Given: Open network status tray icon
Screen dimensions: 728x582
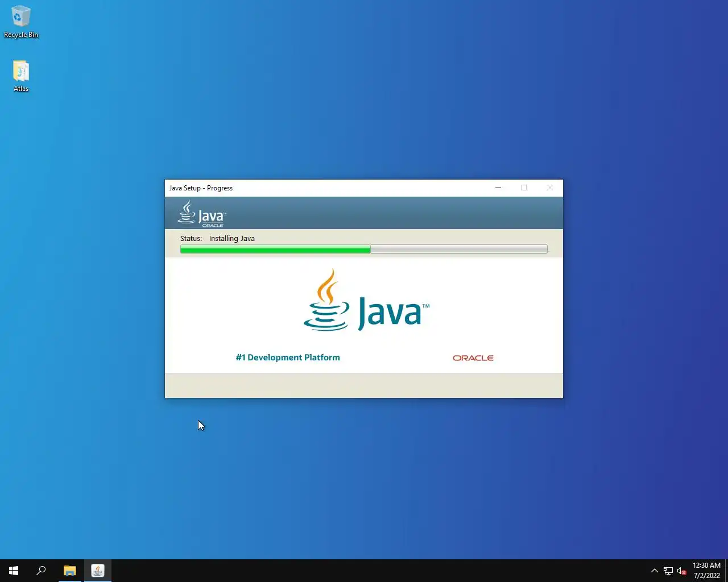Looking at the screenshot, I should coord(668,571).
